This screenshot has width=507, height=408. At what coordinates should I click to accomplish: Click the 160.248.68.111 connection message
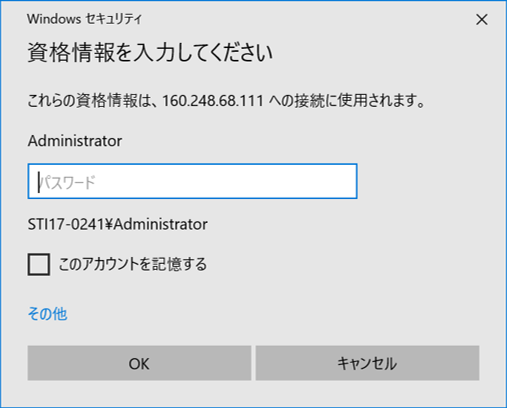pos(226,101)
